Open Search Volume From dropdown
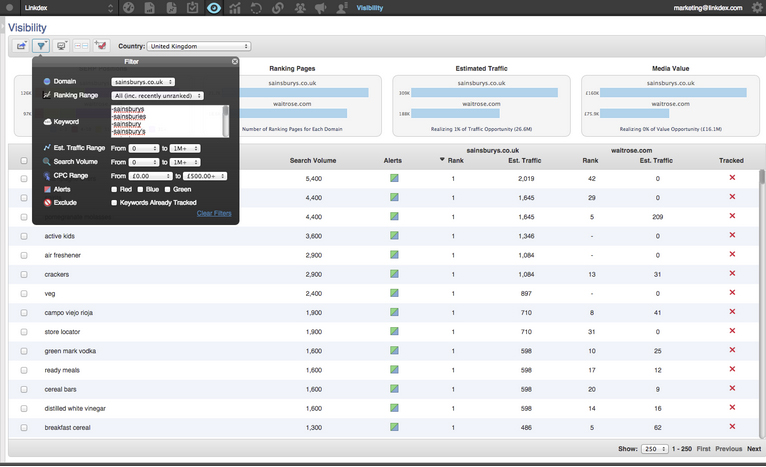The width and height of the screenshot is (766, 467). click(144, 162)
